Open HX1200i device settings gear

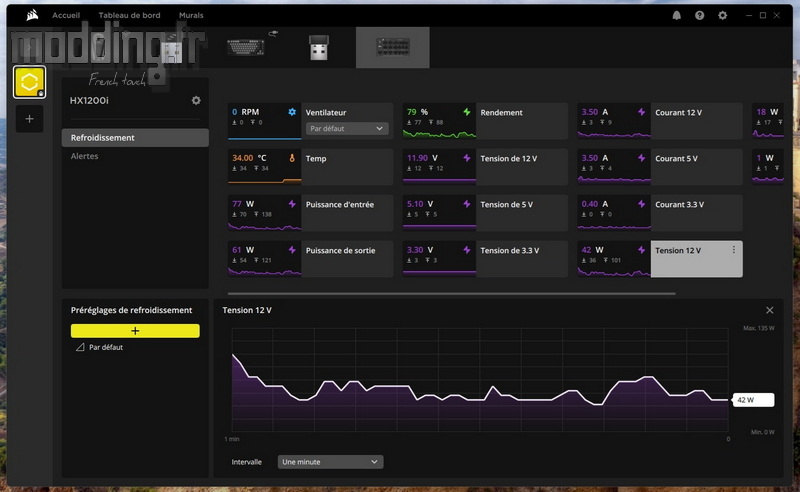(196, 101)
